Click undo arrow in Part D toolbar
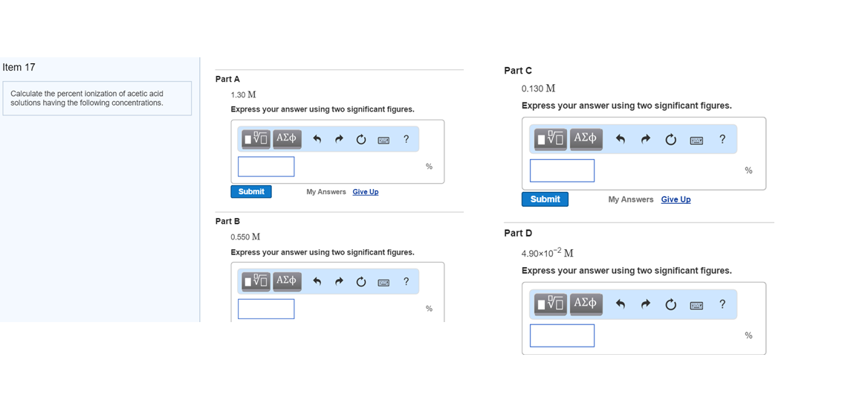The image size is (868, 395). click(621, 305)
